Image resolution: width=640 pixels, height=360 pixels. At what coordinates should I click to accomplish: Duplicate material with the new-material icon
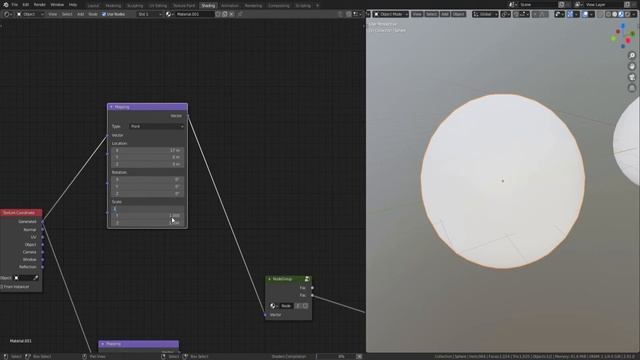pos(225,14)
